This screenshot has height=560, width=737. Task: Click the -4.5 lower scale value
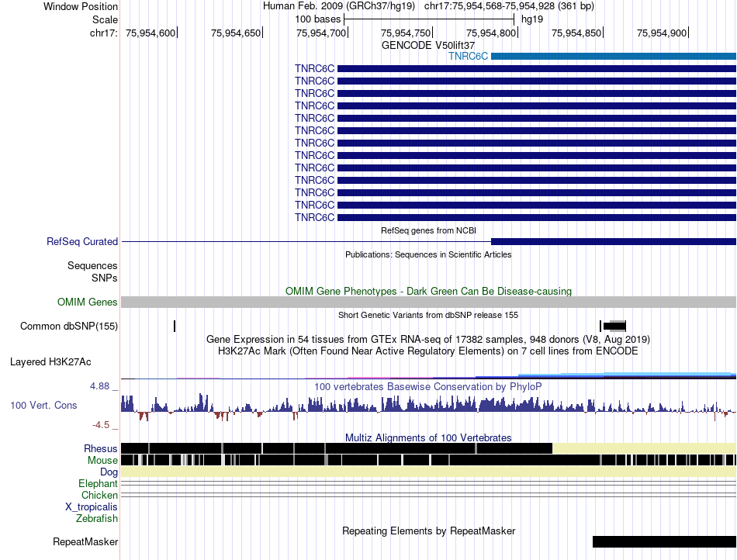(x=101, y=425)
